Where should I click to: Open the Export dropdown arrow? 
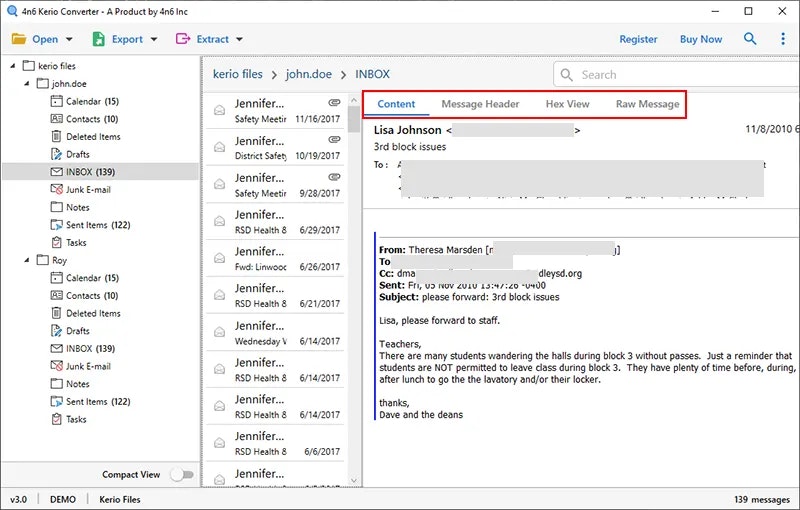click(154, 39)
